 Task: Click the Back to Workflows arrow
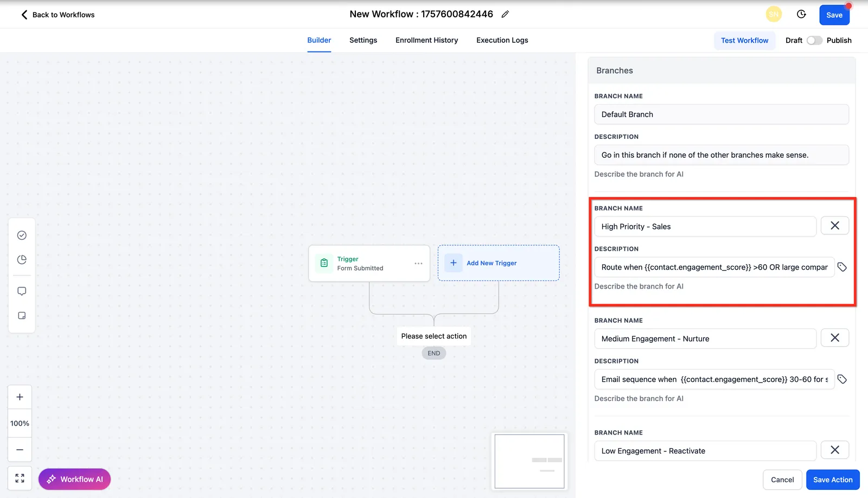point(24,15)
